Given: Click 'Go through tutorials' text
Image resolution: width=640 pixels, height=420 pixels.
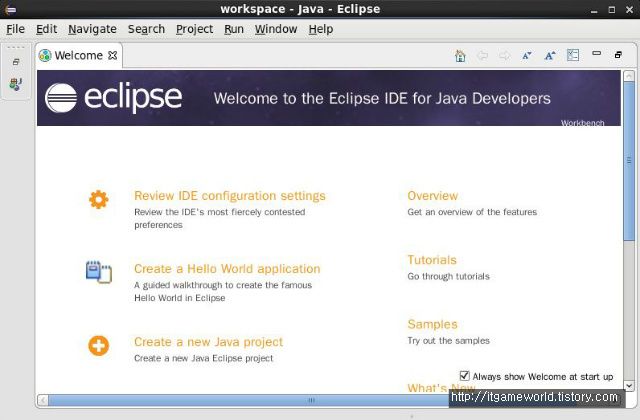Looking at the screenshot, I should pyautogui.click(x=448, y=277).
